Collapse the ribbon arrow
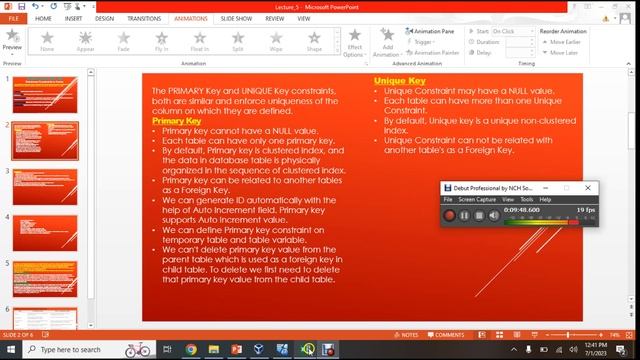640x360 pixels. [x=629, y=64]
